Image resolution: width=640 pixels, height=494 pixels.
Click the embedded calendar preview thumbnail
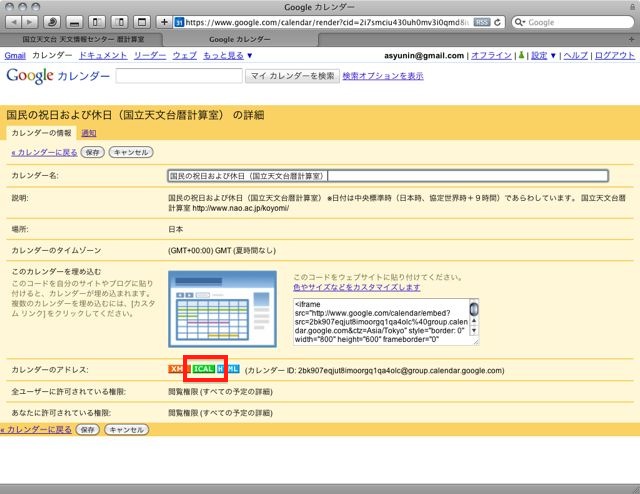[x=222, y=309]
